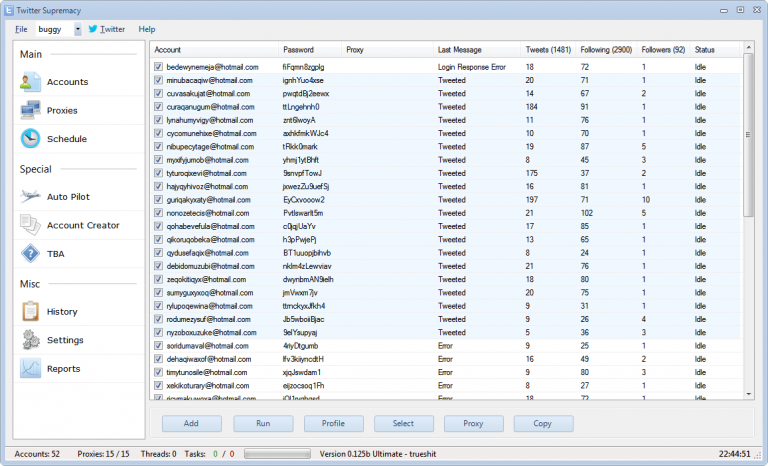This screenshot has height=466, width=768.
Task: Select the cycomunehixe@hotmail.com row
Action: 446,133
